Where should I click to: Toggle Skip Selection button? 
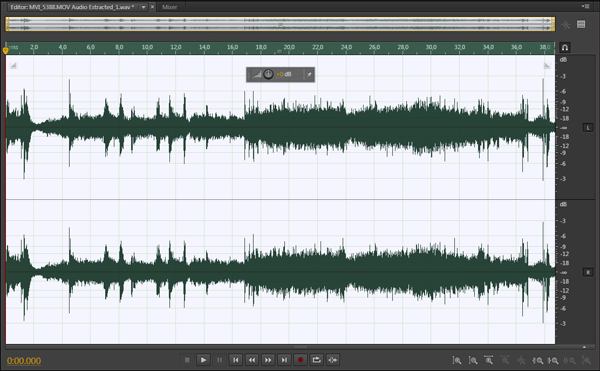point(333,360)
